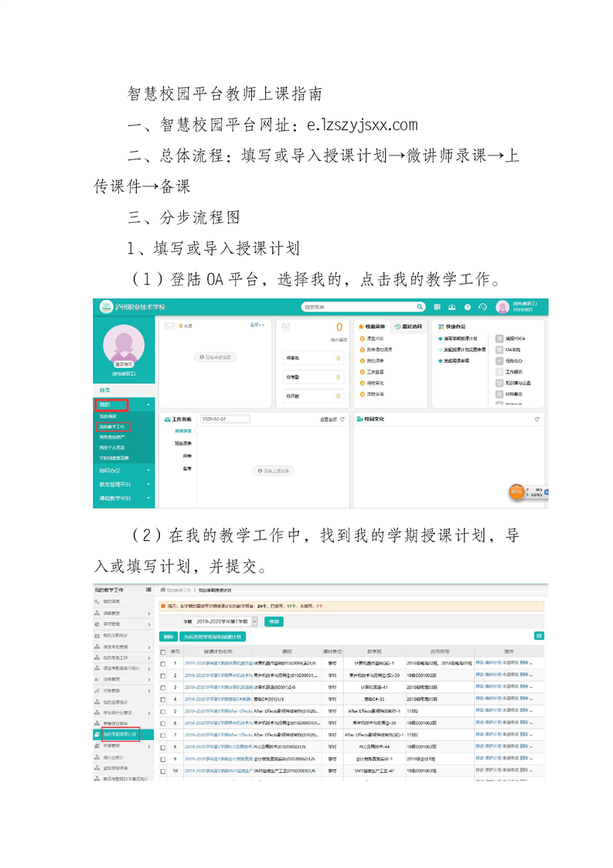Click the 为所选教学班复制授课计划 button
Image resolution: width=613 pixels, height=868 pixels.
pos(211,637)
